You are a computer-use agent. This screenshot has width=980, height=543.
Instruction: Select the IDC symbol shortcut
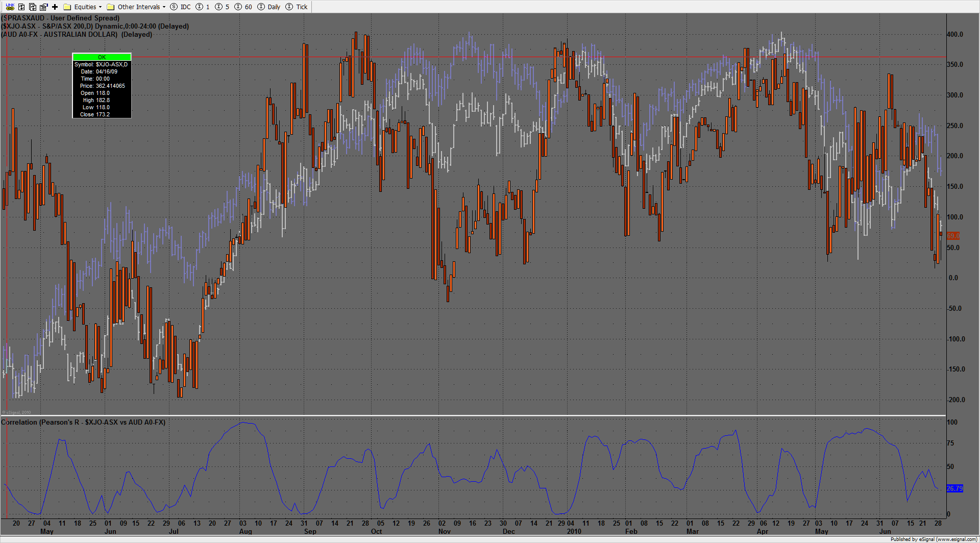(x=186, y=7)
